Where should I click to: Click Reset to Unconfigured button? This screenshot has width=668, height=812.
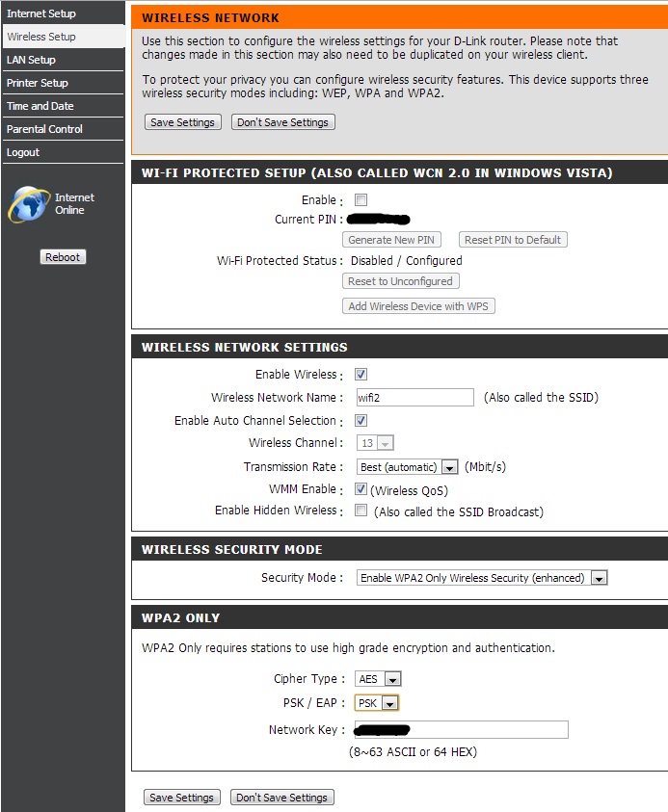[400, 281]
